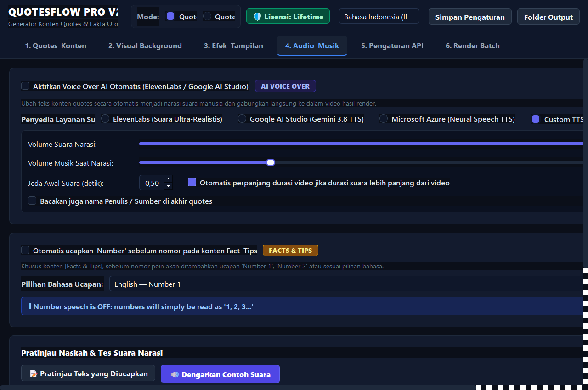Click the Simpan Pengaturan button

tap(470, 17)
